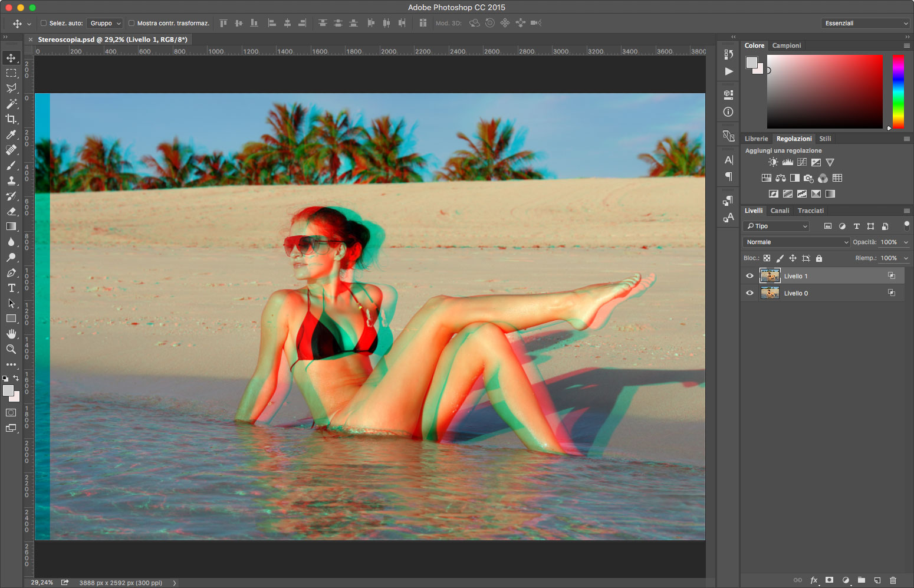Select the Rectangle shape tool
The image size is (914, 588).
coord(11,318)
